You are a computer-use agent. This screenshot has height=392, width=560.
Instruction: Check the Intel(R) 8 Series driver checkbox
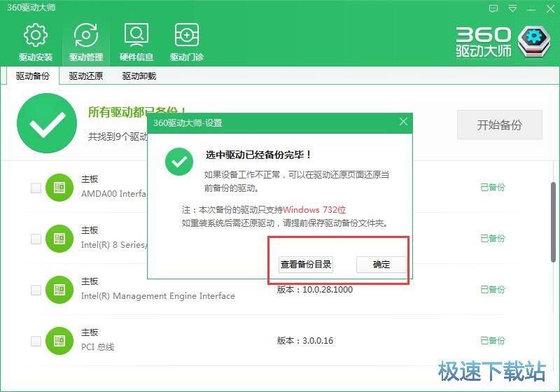(36, 239)
